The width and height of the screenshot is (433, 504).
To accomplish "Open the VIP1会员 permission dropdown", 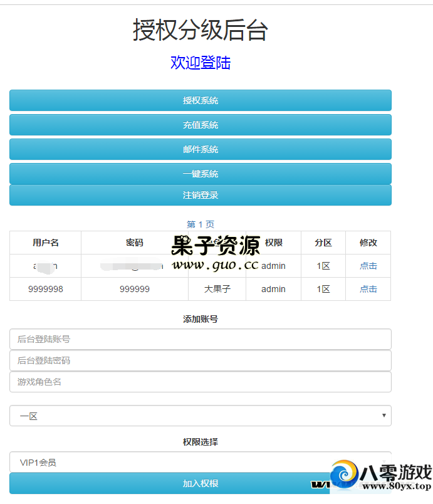I will [x=201, y=462].
